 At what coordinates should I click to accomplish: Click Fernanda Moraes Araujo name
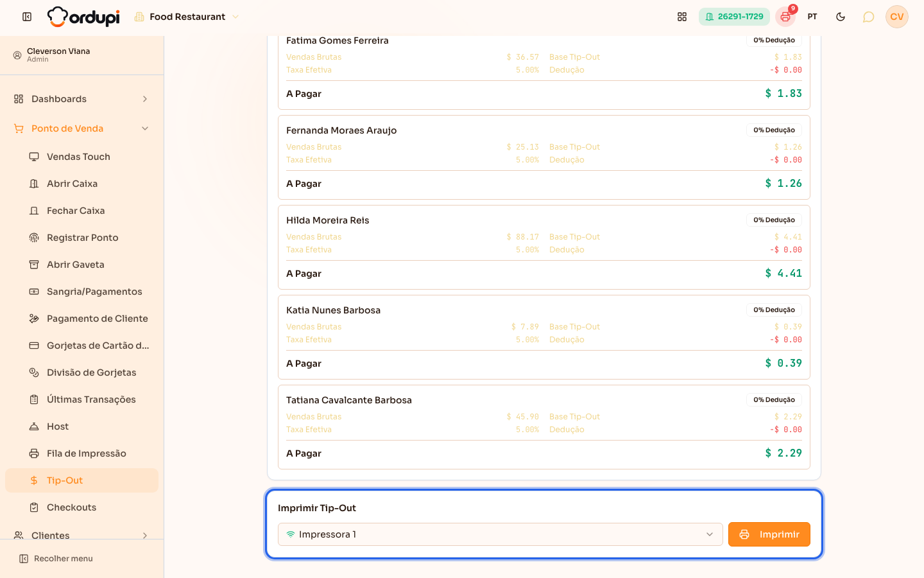tap(341, 130)
